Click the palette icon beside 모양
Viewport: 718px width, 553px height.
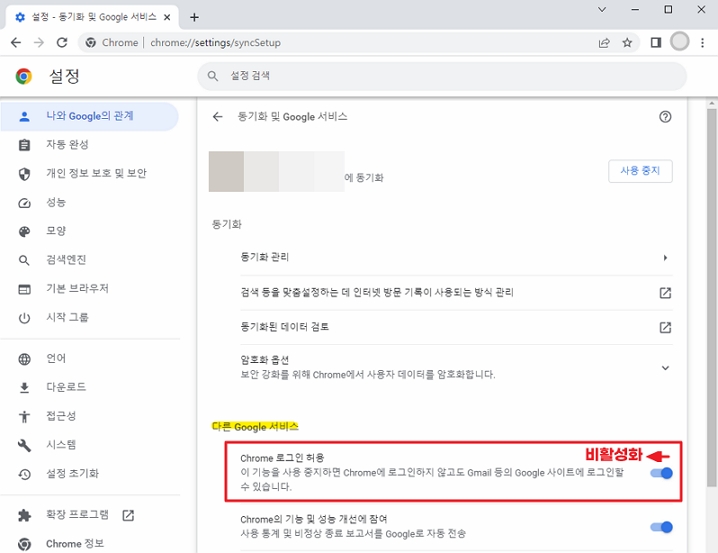pos(24,232)
